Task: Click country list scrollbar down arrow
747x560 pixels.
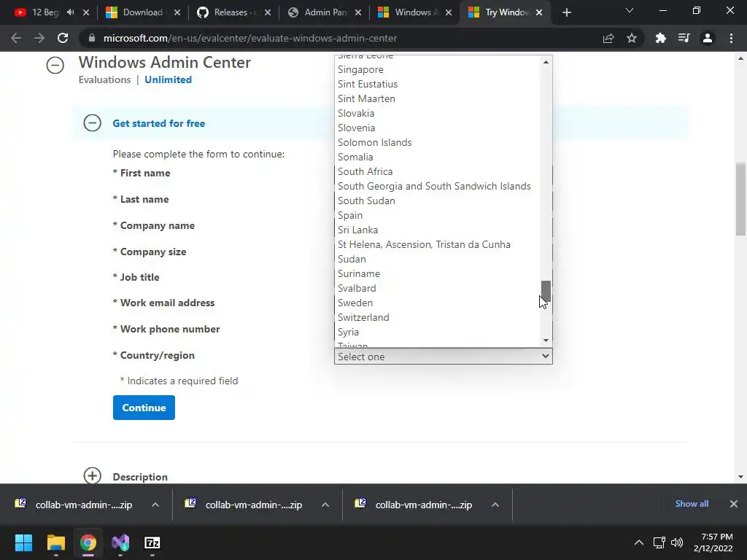Action: point(546,340)
